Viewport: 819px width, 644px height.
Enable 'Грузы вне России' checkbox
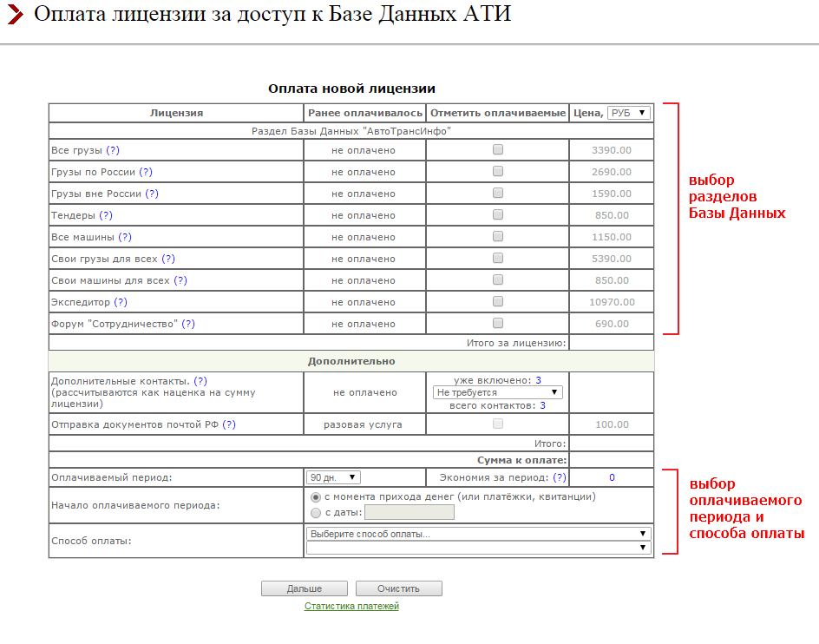click(498, 193)
